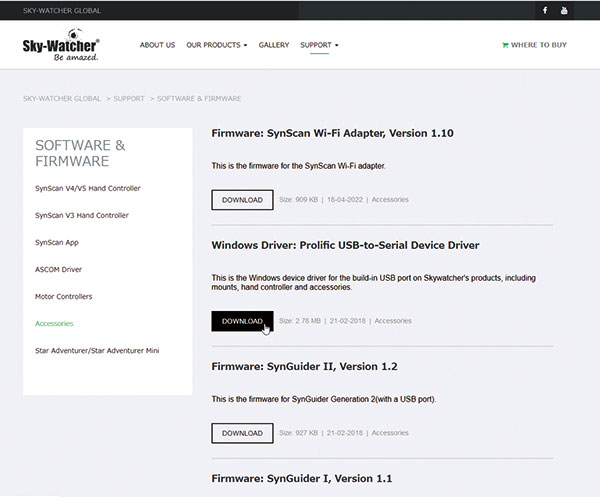This screenshot has width=600, height=497.
Task: Expand the Support dropdown menu
Action: pyautogui.click(x=319, y=45)
